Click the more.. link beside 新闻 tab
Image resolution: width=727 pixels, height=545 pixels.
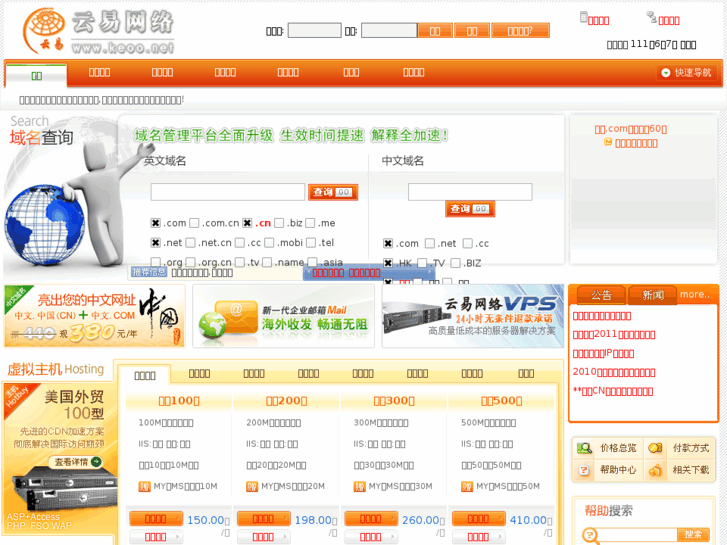(695, 295)
